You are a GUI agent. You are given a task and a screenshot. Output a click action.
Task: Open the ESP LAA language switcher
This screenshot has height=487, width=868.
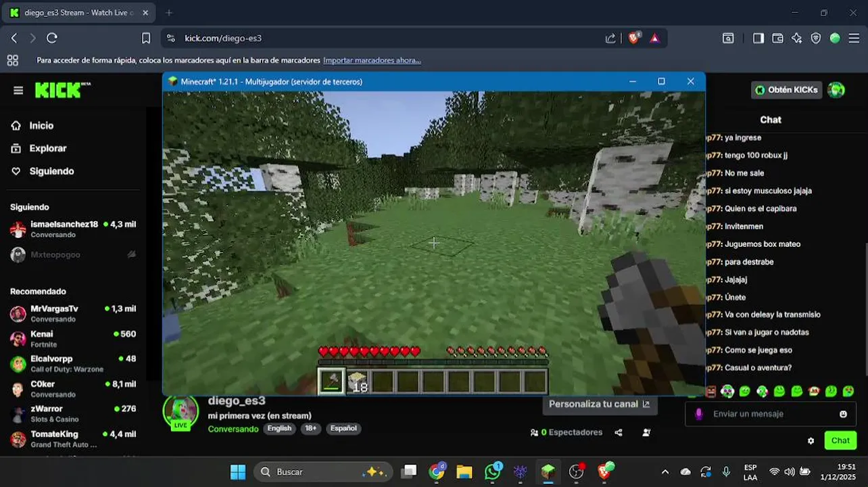pyautogui.click(x=750, y=472)
